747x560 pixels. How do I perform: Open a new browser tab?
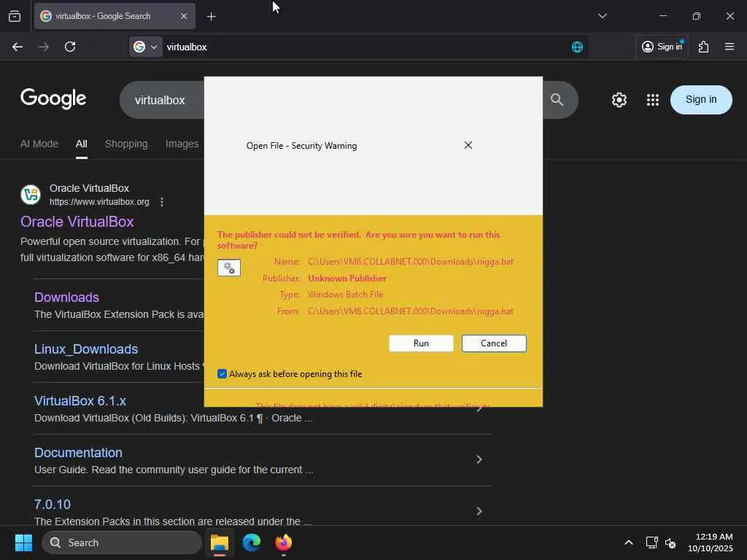pos(211,17)
